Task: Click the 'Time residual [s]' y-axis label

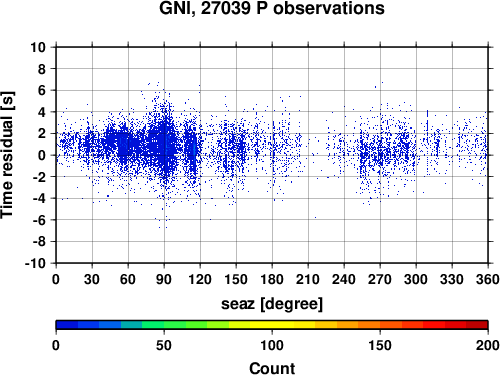Action: coord(7,155)
